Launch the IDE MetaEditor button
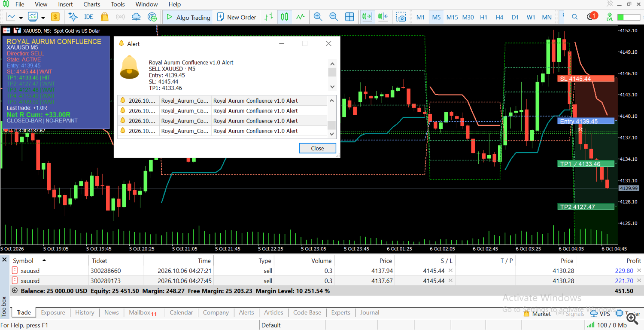644x330 pixels. point(88,17)
